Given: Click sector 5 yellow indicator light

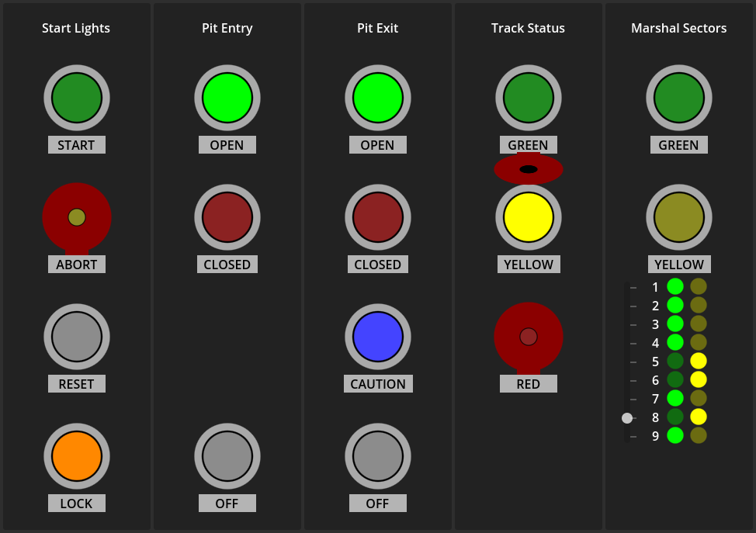Looking at the screenshot, I should point(699,362).
